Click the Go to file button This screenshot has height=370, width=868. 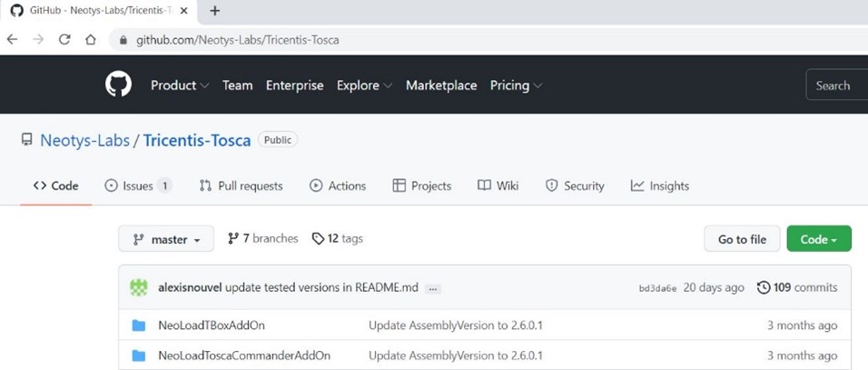(x=743, y=239)
